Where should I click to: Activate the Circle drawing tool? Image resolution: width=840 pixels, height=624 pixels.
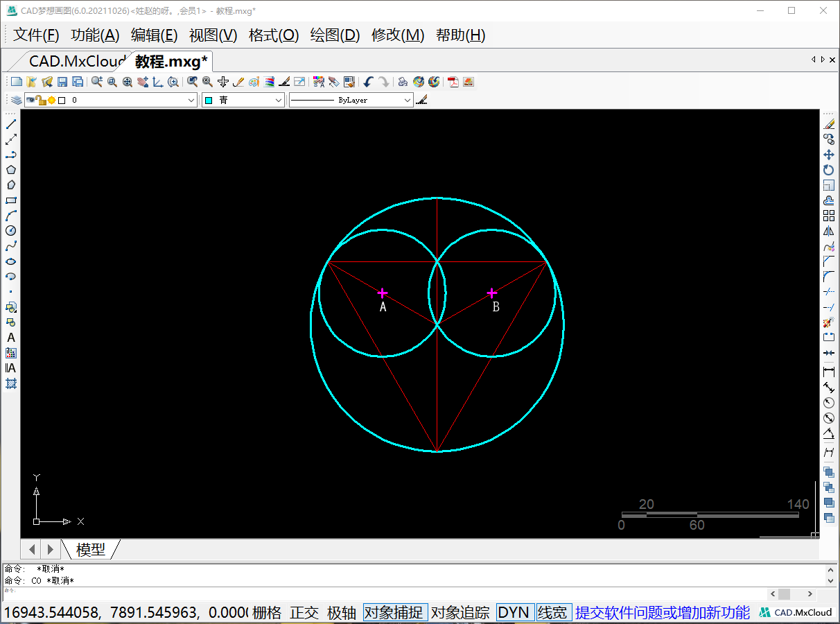(11, 231)
